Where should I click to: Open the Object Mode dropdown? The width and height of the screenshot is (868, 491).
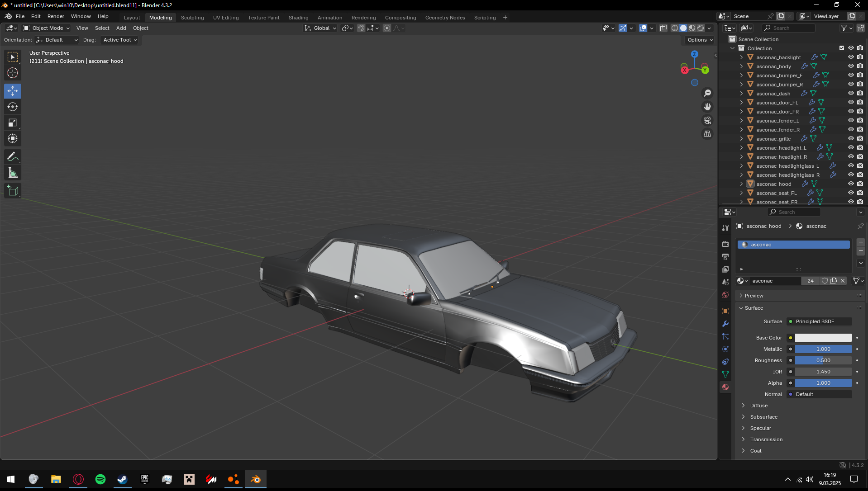[x=47, y=28]
